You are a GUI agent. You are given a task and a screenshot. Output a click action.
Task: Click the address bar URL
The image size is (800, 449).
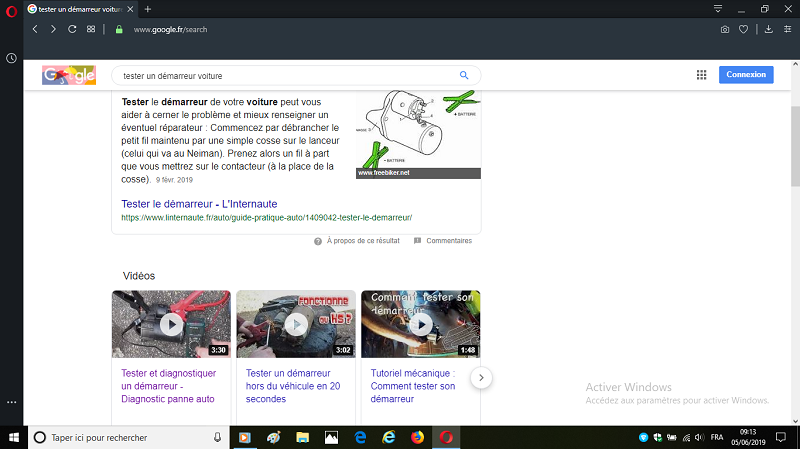pyautogui.click(x=170, y=30)
